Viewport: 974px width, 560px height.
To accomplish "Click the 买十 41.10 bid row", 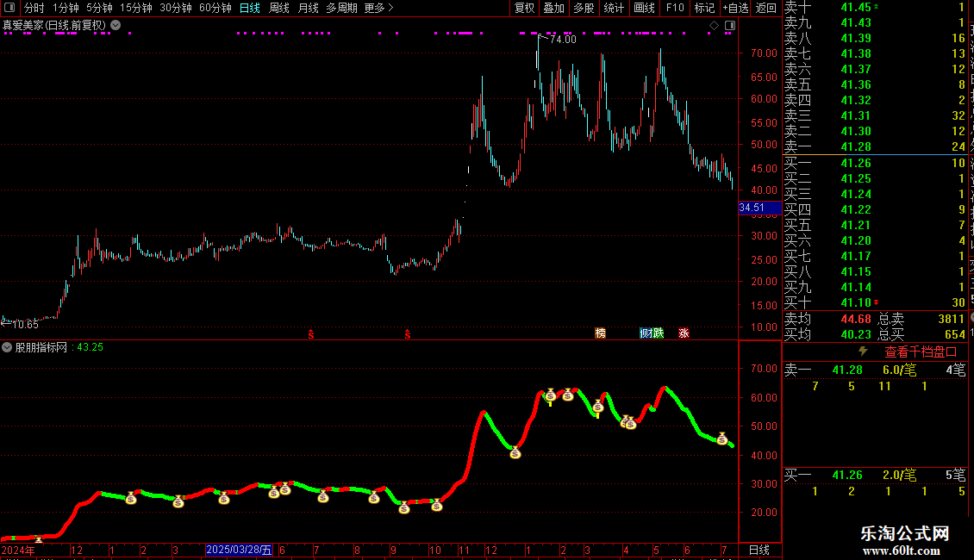I will [x=875, y=302].
